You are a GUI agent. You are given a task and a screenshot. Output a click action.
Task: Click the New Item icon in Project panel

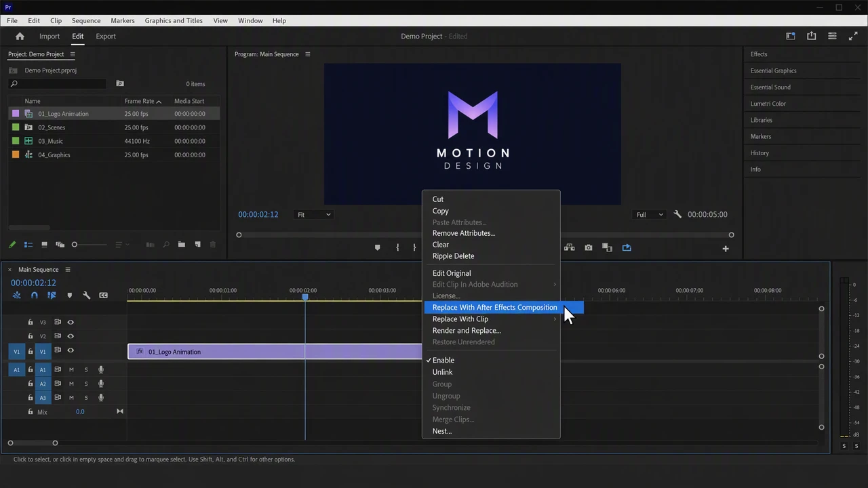(x=198, y=245)
